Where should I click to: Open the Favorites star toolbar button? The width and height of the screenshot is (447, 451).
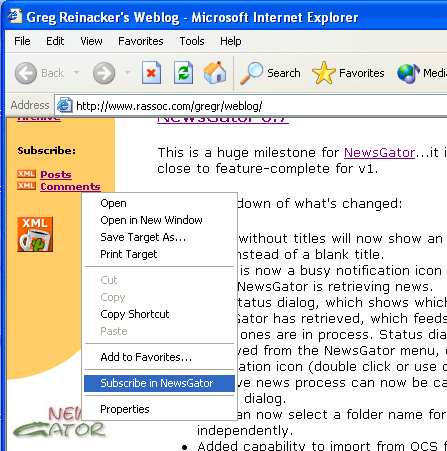[348, 73]
